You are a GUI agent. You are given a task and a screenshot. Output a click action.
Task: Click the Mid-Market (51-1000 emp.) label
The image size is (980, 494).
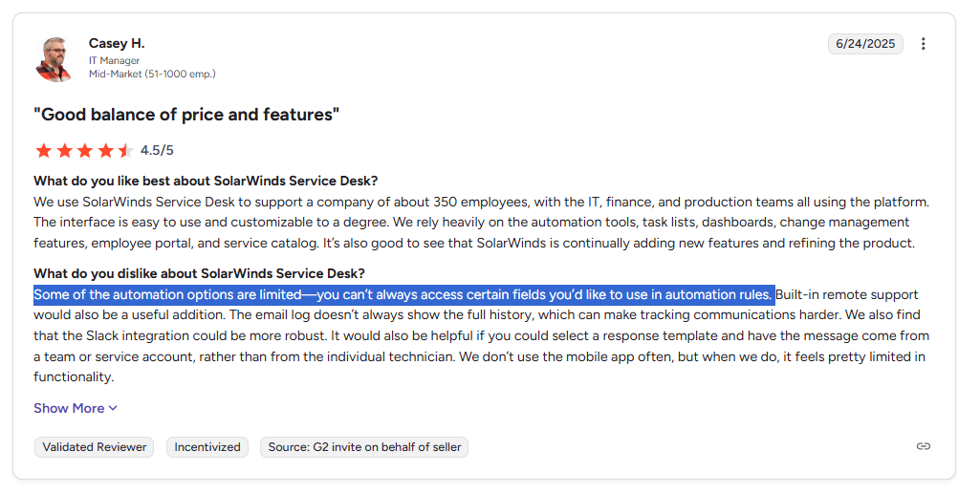pos(152,74)
